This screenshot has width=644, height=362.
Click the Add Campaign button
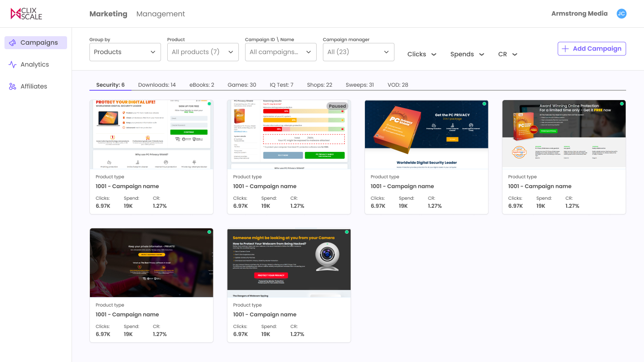pos(592,49)
